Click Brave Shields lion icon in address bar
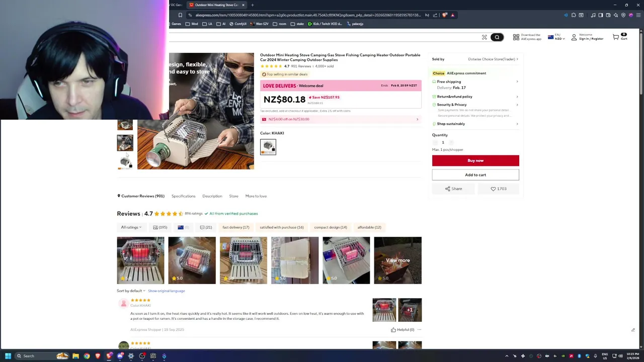This screenshot has width=644, height=362. point(445,15)
